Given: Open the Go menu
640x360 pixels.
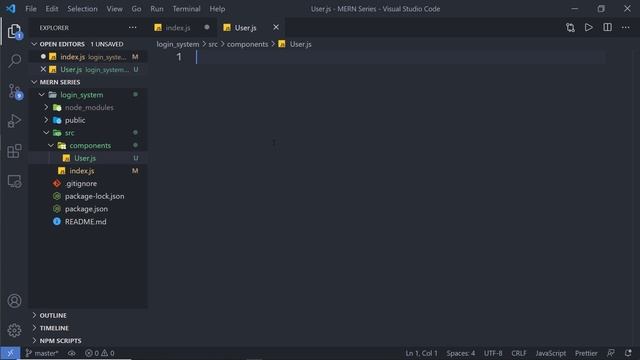Looking at the screenshot, I should click(136, 9).
